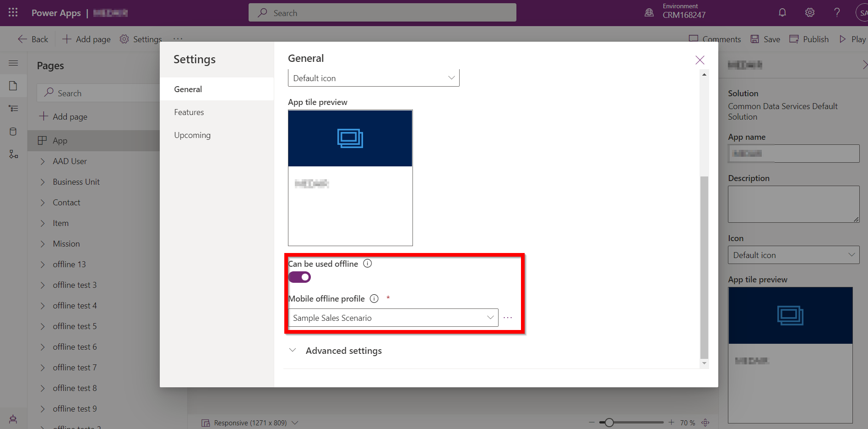Open Comments
Screen dimensions: 868x429
pos(715,39)
